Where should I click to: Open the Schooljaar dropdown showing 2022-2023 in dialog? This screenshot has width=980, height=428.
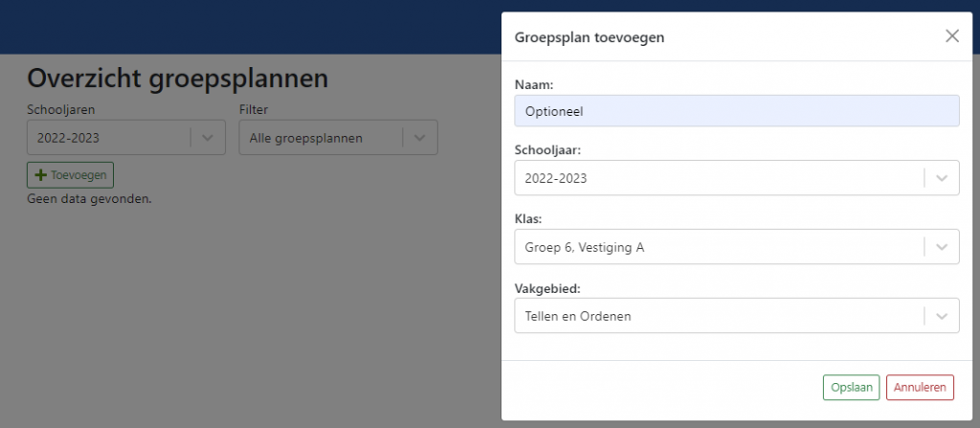click(737, 178)
